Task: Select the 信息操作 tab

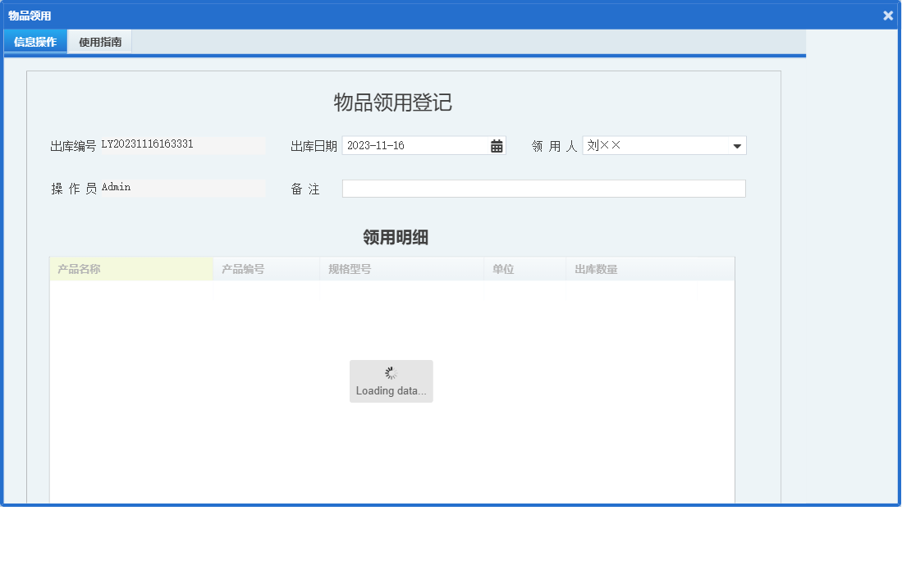Action: tap(34, 41)
